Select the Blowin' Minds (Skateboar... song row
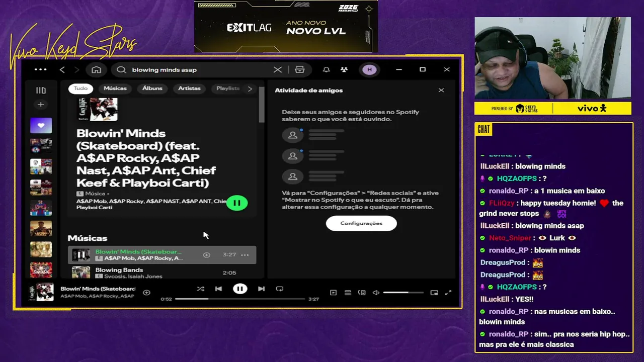The height and width of the screenshot is (362, 644). click(162, 255)
